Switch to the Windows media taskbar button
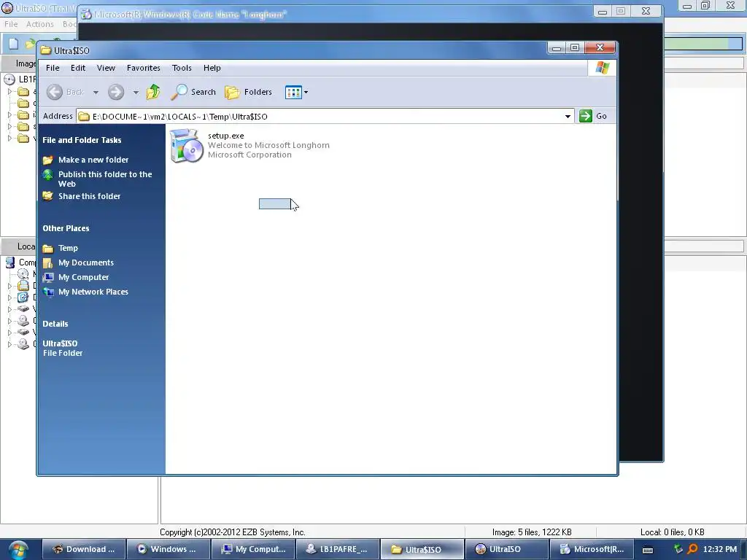Screen dimensions: 747x560 tap(169, 549)
